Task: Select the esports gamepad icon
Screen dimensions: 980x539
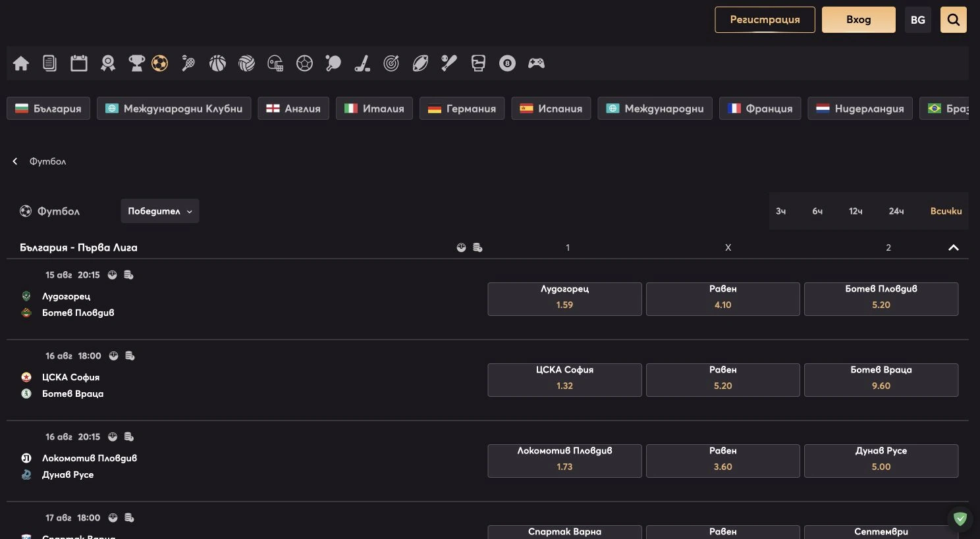Action: 536,63
